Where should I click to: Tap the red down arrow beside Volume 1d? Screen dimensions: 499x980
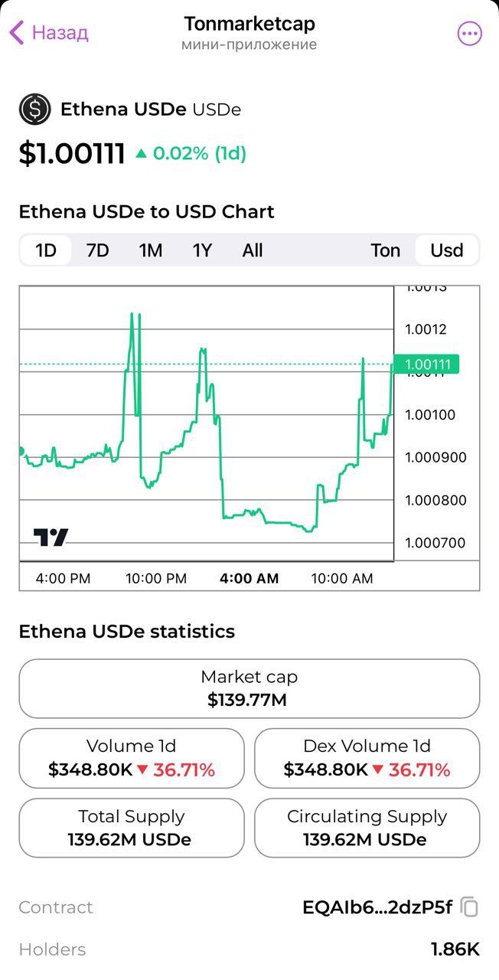(x=142, y=770)
